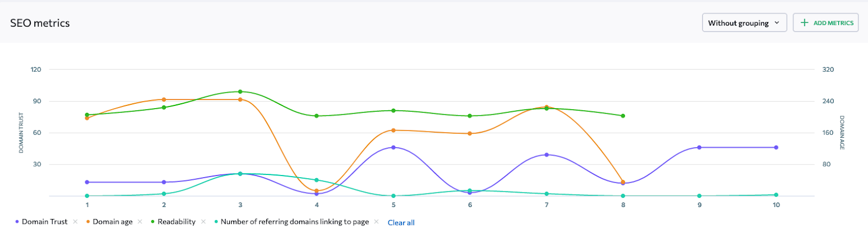Click the purple Domain Trust point at position 10
The image size is (868, 244).
pyautogui.click(x=776, y=147)
